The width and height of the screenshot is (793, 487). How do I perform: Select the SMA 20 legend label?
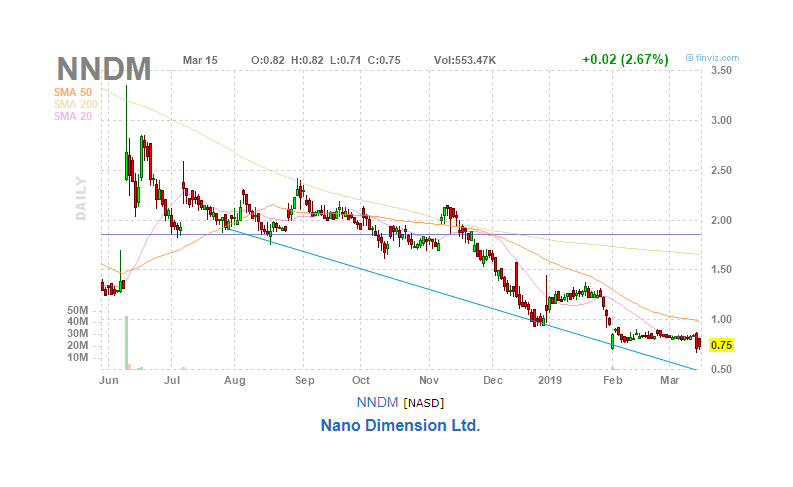(x=73, y=116)
